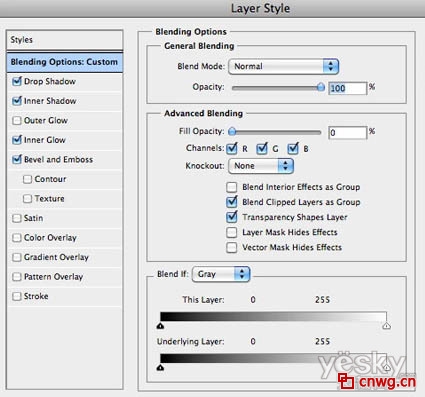Click the Opacity slider handle
425x397 pixels.
pos(321,88)
